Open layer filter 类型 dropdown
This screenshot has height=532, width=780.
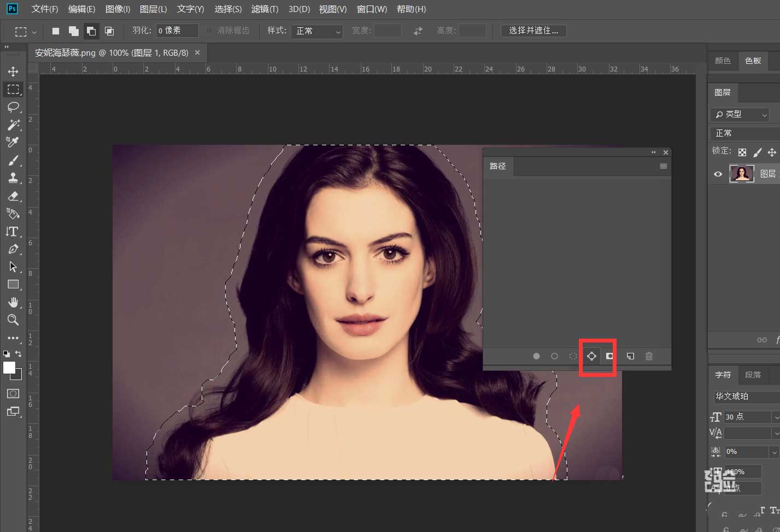pos(740,114)
